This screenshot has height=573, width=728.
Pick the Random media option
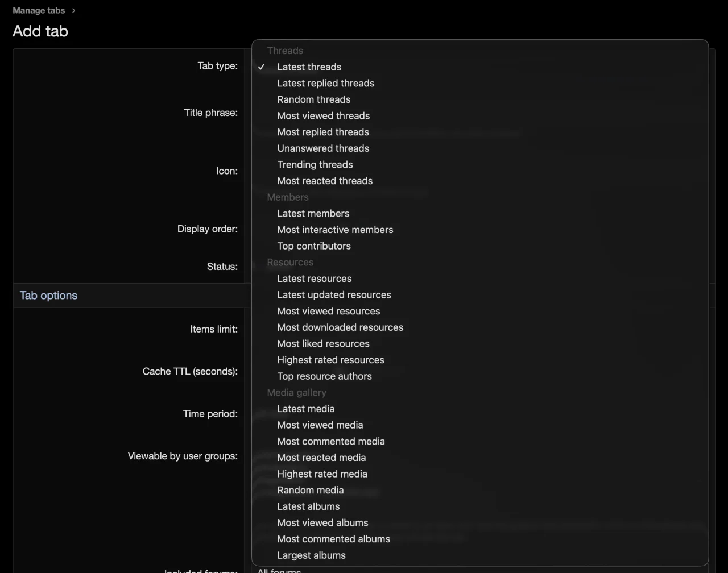(310, 490)
